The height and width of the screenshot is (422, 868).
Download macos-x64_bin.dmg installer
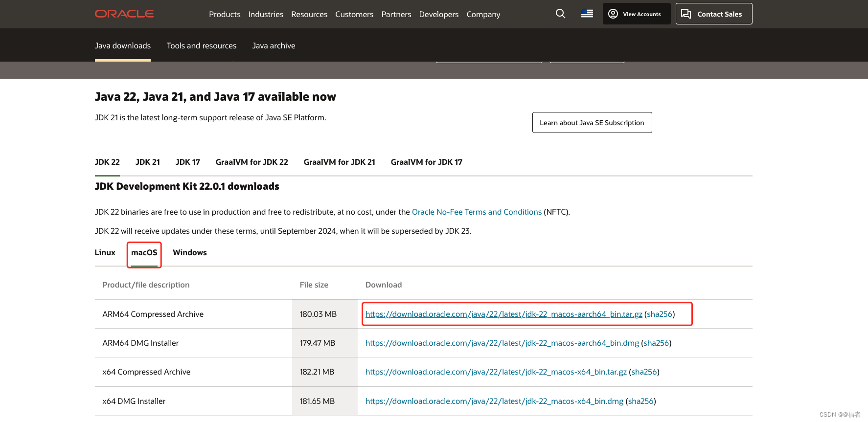[x=495, y=401]
